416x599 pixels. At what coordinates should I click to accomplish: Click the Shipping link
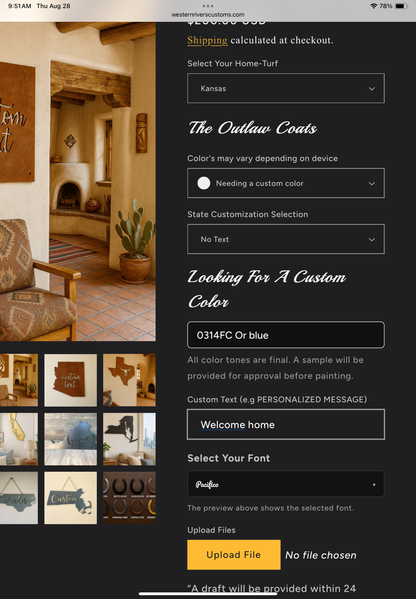pos(207,40)
